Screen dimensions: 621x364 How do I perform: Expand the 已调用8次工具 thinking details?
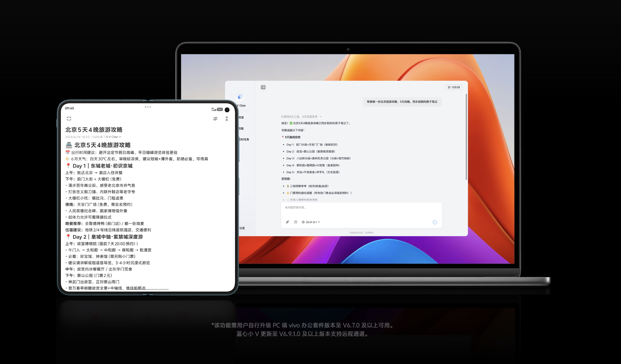(301, 117)
